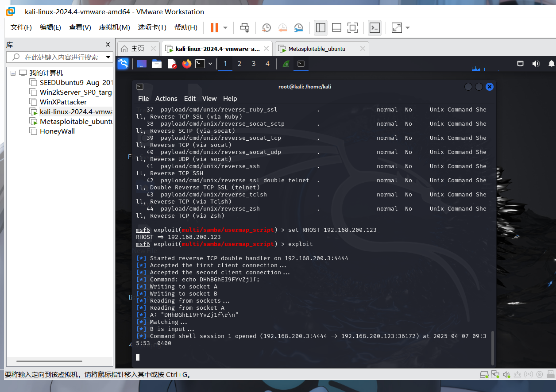556x392 pixels.
Task: Open the dropdown arrow beside the Pause button
Action: click(x=225, y=28)
